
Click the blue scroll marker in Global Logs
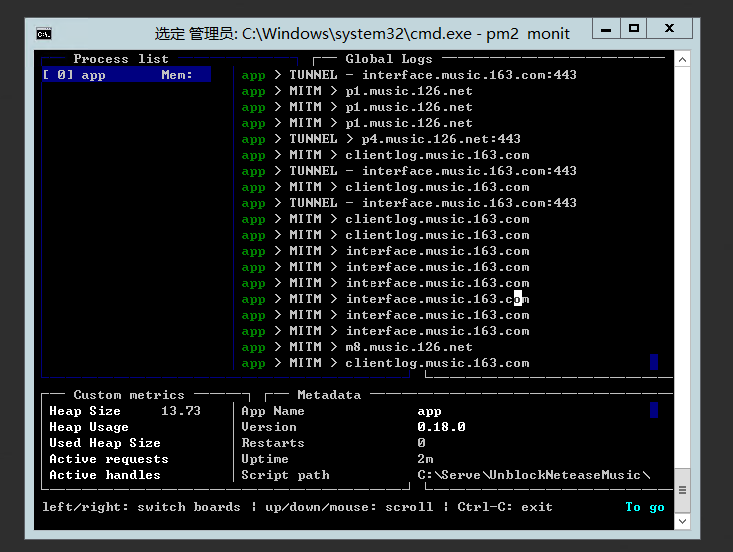point(653,362)
